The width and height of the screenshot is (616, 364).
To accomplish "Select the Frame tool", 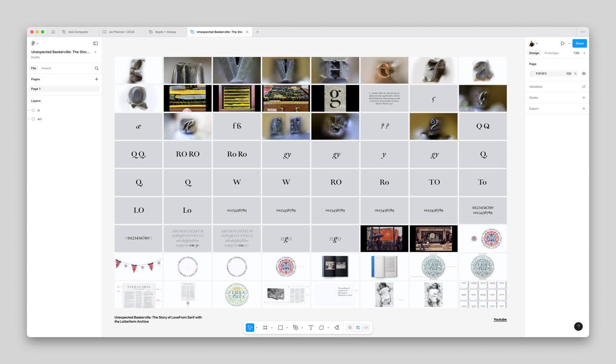I will (265, 327).
